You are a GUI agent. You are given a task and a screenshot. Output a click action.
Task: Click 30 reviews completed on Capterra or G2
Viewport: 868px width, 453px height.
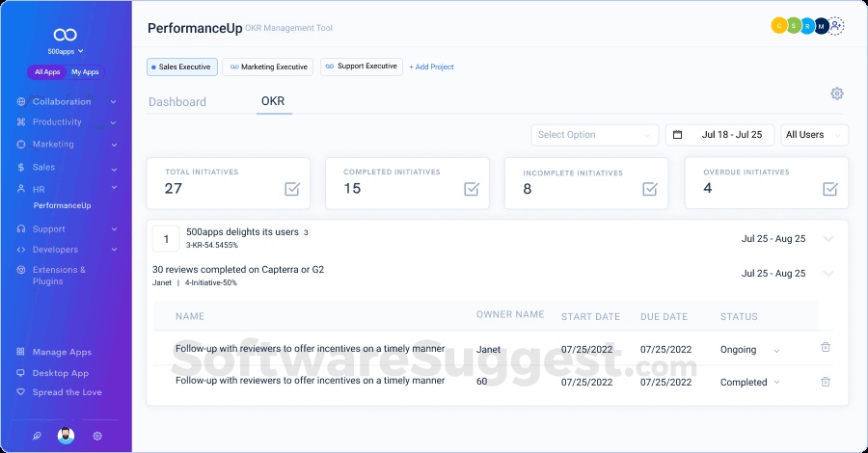[x=238, y=269]
